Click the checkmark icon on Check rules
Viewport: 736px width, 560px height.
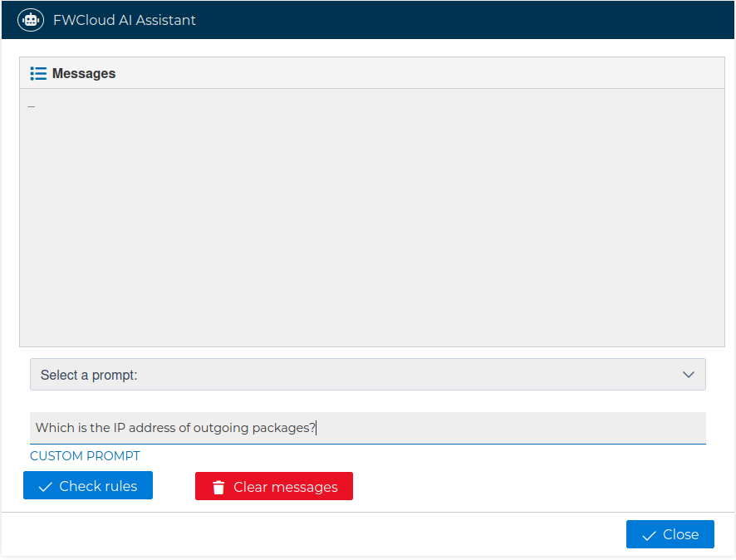45,485
